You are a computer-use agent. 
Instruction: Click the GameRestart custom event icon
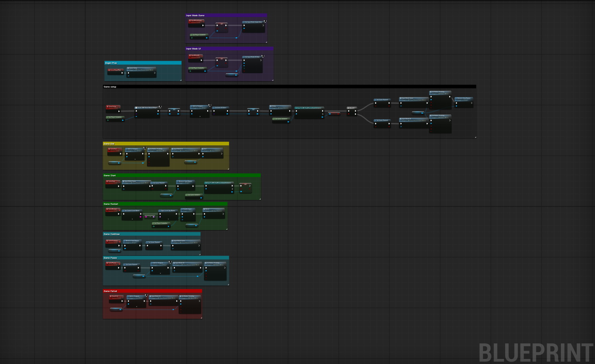[107, 209]
